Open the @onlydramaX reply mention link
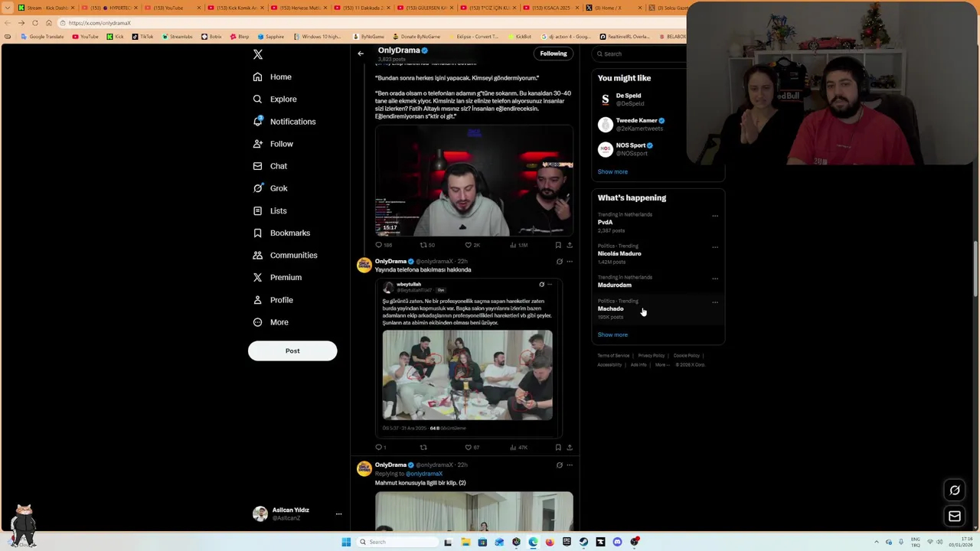980x551 pixels. 424,474
